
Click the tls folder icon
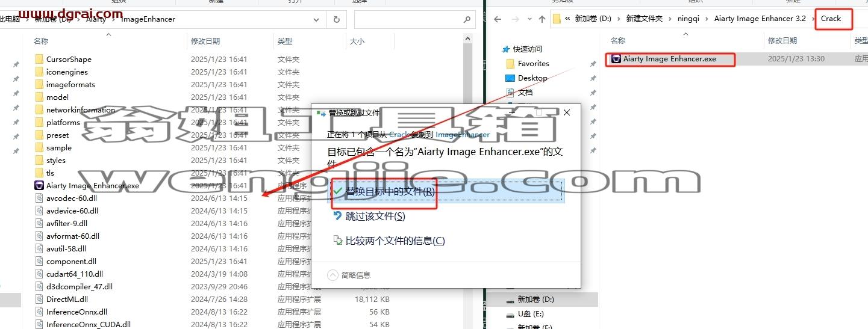point(39,173)
